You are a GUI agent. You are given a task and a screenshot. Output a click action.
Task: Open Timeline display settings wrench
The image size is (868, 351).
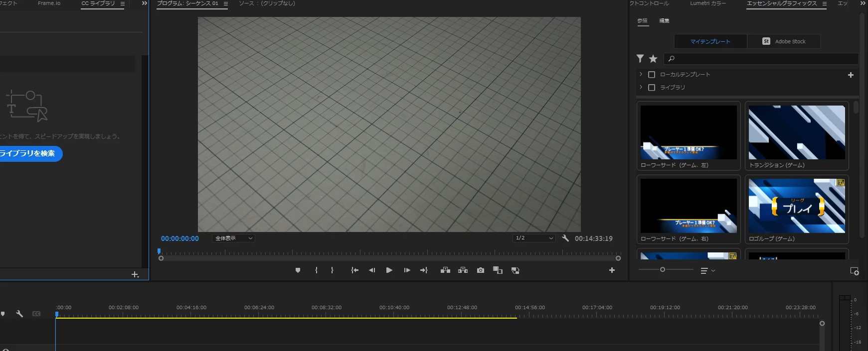point(19,314)
